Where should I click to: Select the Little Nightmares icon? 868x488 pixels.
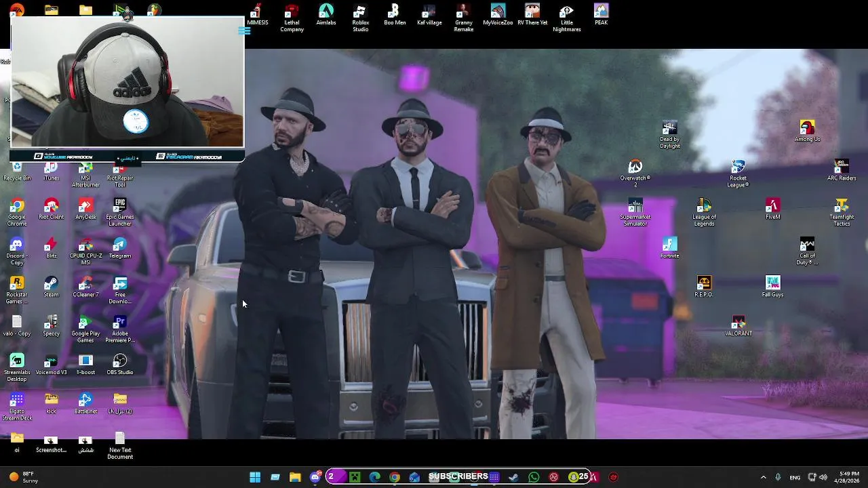point(567,18)
